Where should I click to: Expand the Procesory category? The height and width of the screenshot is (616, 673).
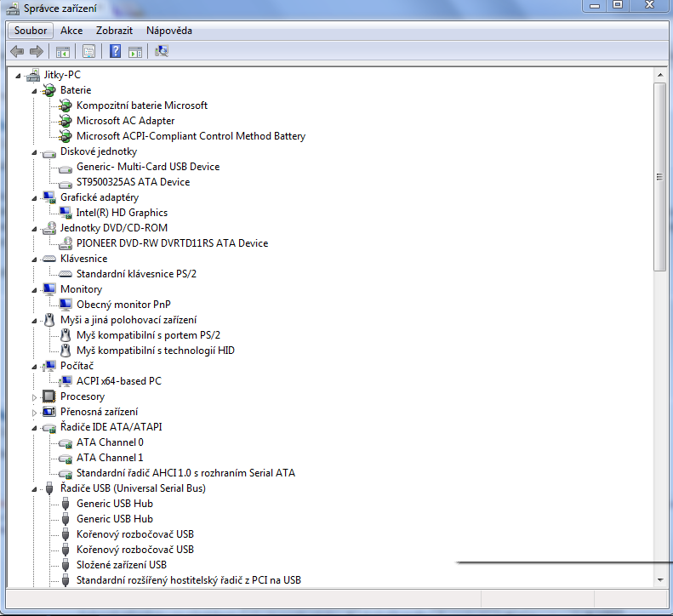[x=34, y=397]
